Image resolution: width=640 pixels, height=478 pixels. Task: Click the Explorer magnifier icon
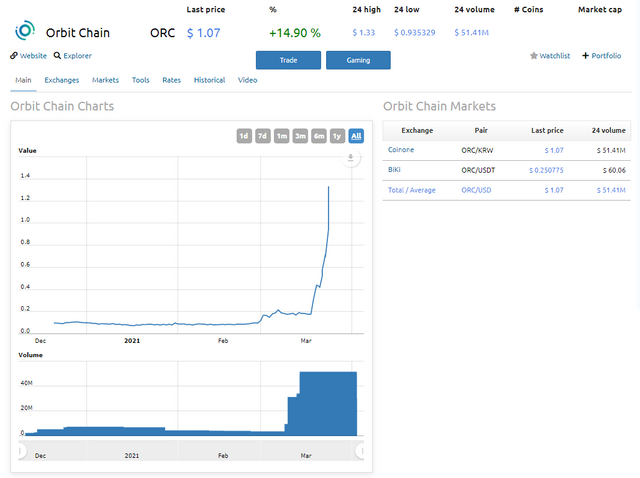coord(57,56)
